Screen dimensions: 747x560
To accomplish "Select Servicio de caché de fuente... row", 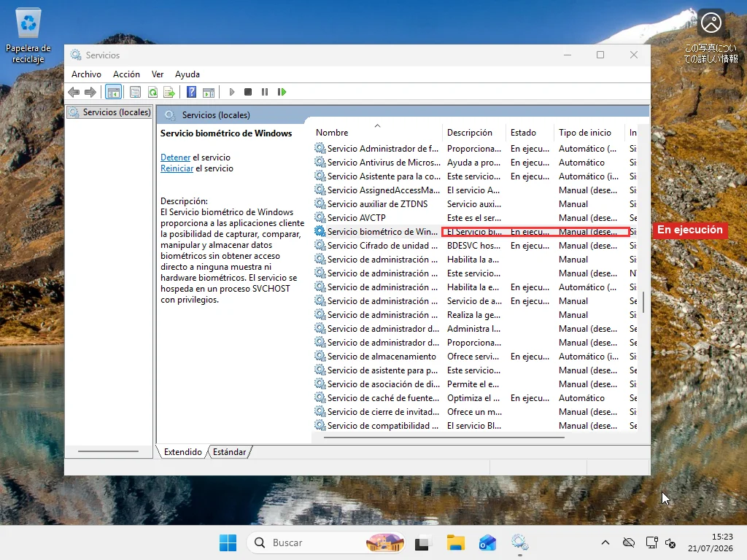I will (475, 397).
